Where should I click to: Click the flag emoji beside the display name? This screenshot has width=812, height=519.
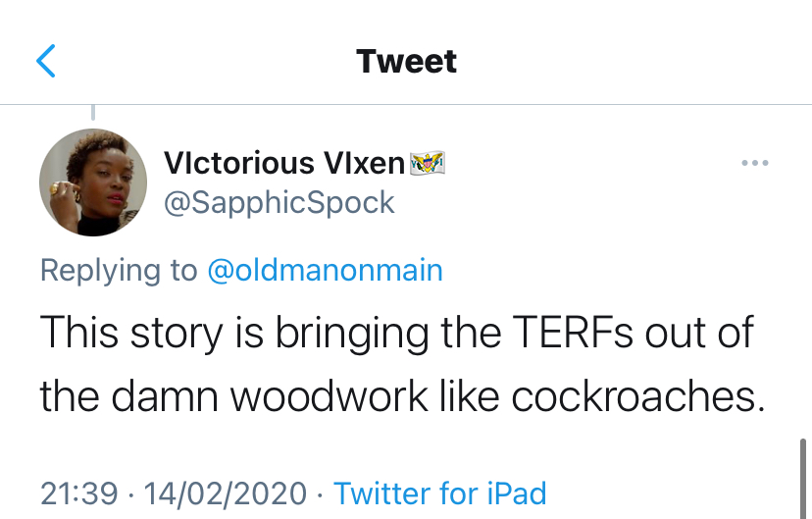[428, 163]
